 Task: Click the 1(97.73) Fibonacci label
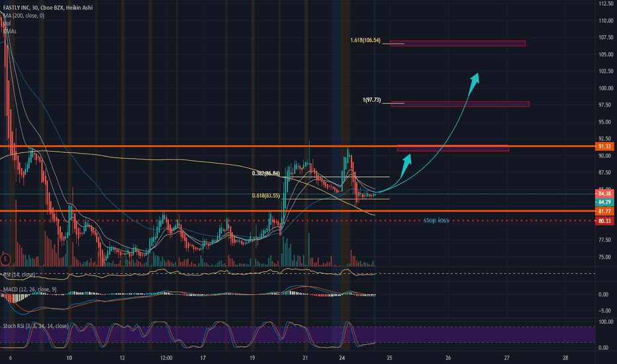tap(371, 100)
